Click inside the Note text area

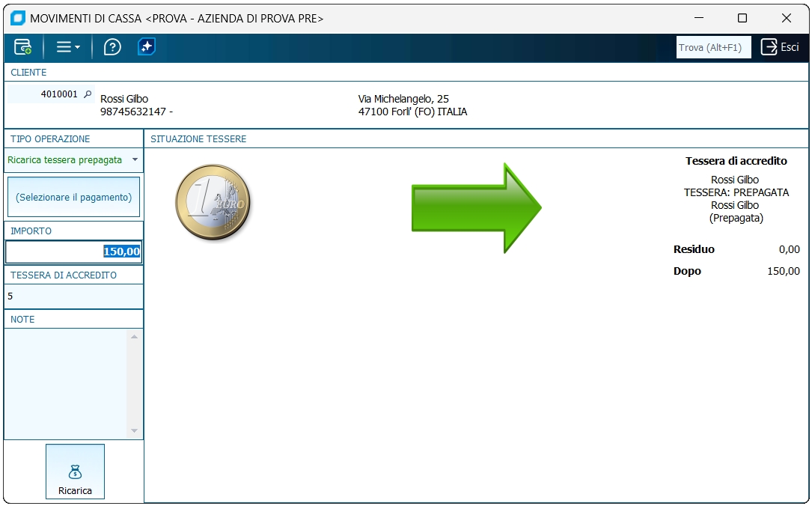click(65, 383)
